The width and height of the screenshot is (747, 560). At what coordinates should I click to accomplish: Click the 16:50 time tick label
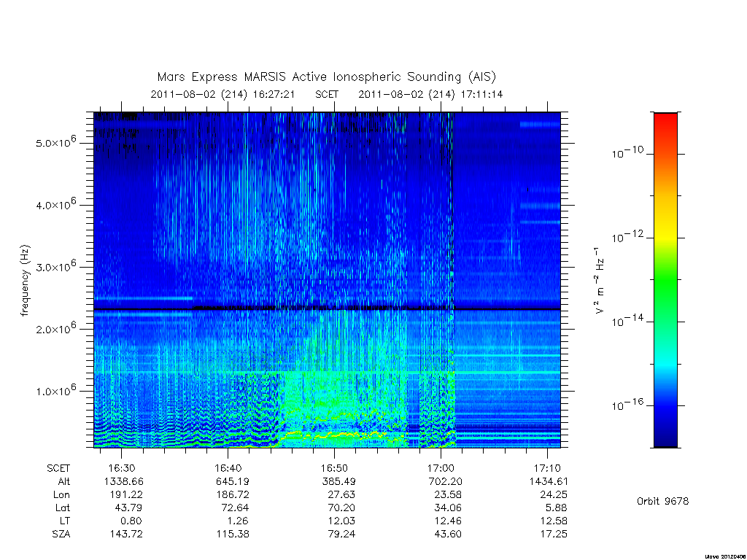pyautogui.click(x=334, y=468)
